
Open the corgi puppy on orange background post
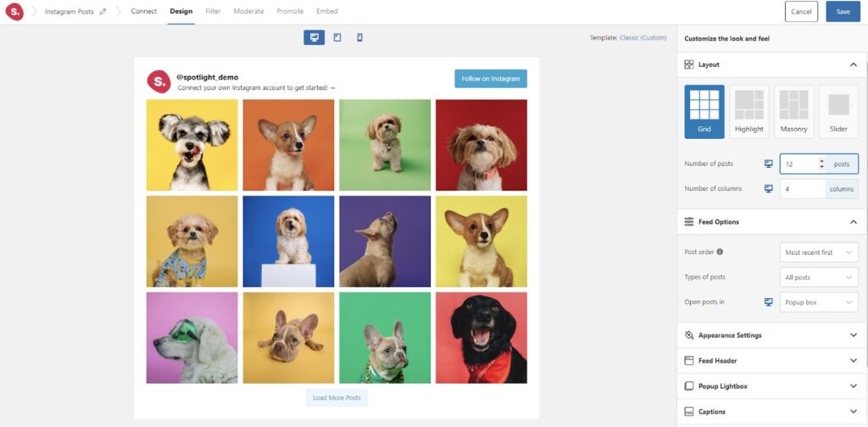[x=288, y=145]
